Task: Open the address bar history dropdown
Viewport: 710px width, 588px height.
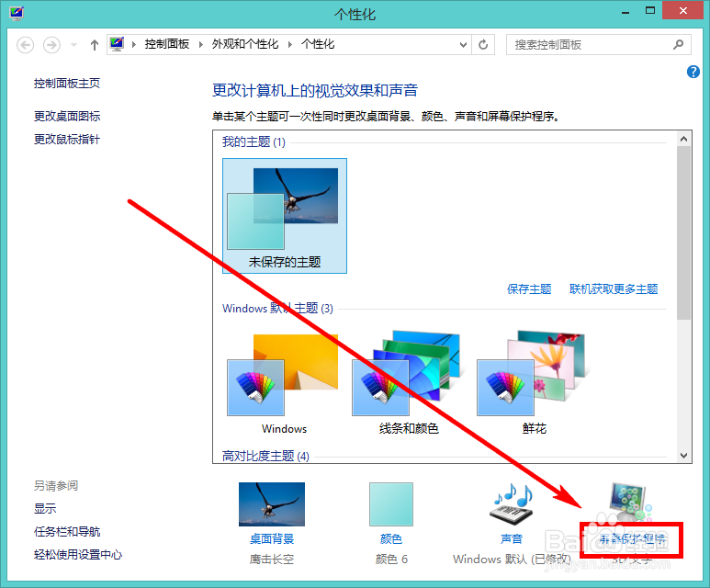Action: pyautogui.click(x=463, y=44)
